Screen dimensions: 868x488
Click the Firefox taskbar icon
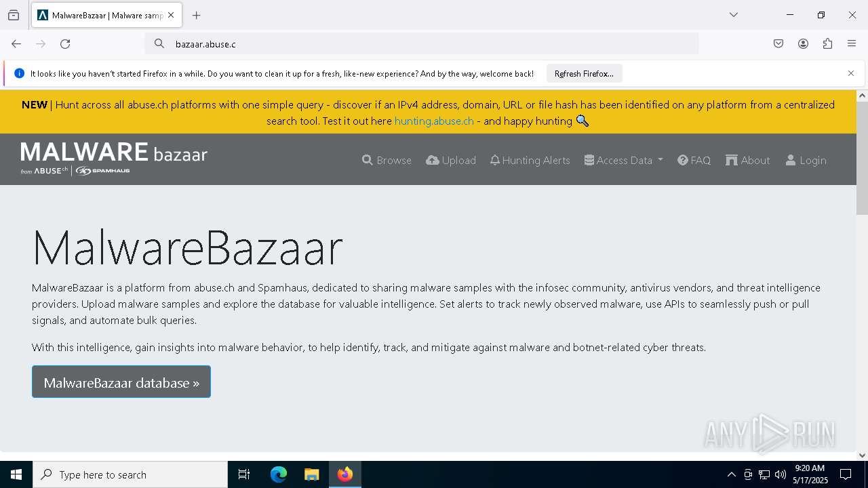(344, 474)
